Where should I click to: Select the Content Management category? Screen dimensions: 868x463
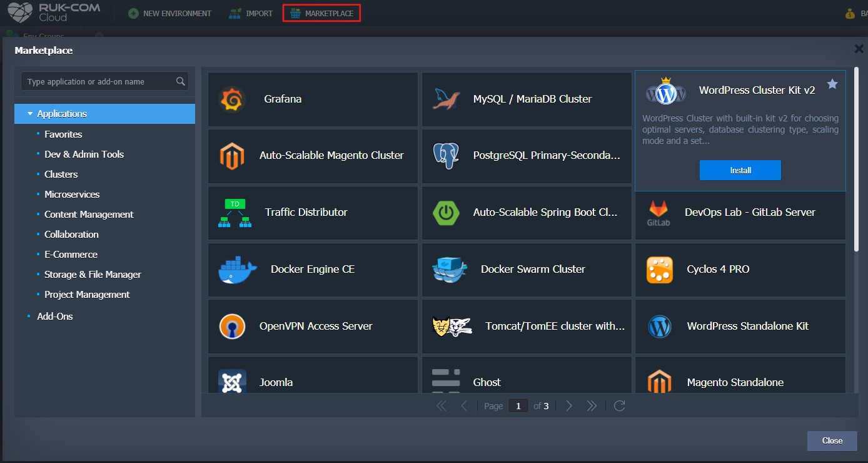(x=89, y=215)
